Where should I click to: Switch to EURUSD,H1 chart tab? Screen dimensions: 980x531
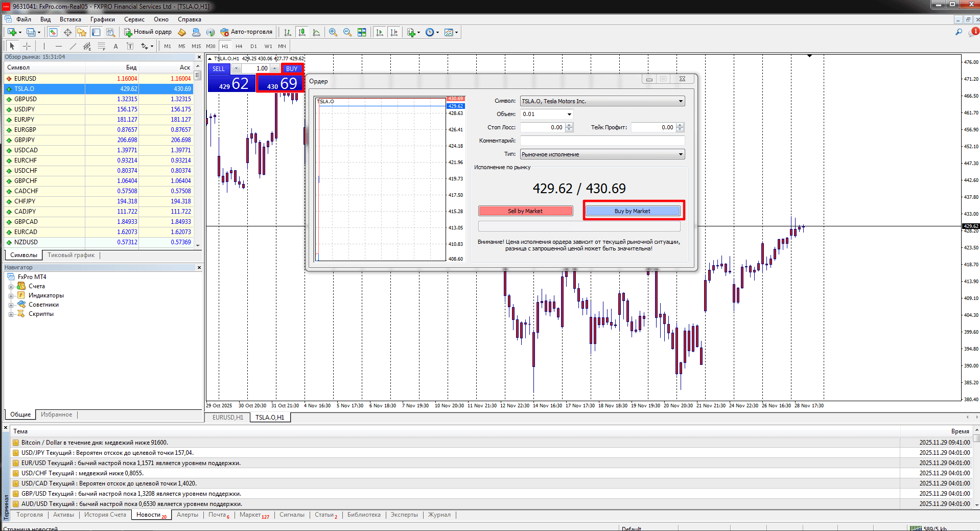coord(228,418)
